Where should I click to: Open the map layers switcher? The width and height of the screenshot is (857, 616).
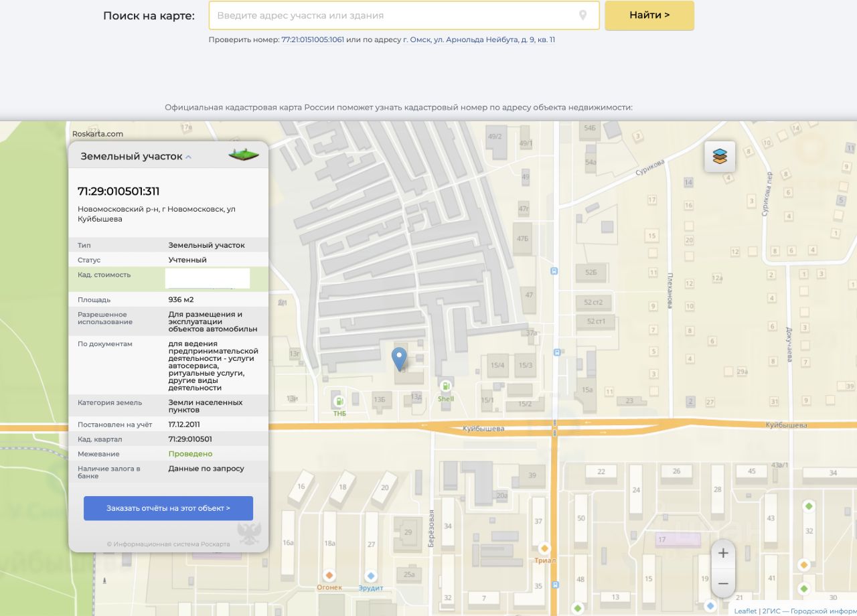[720, 157]
